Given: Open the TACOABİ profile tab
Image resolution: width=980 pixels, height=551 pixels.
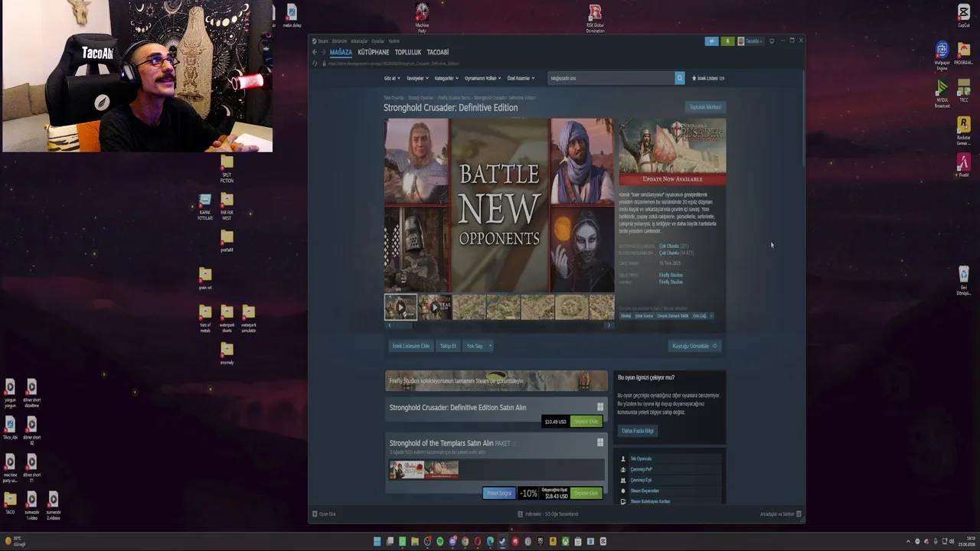Looking at the screenshot, I should 438,52.
